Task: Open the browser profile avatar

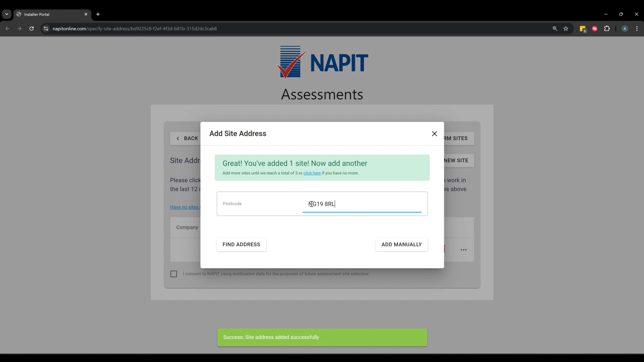Action: click(x=625, y=29)
